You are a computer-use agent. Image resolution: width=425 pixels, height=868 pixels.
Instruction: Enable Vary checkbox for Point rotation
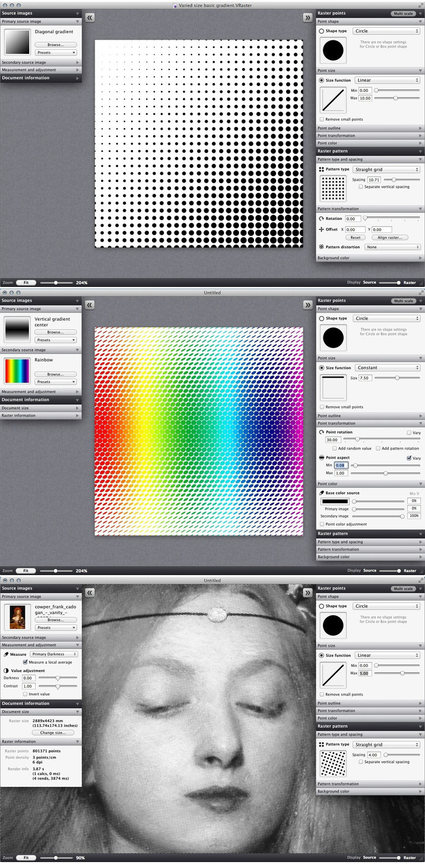[409, 433]
